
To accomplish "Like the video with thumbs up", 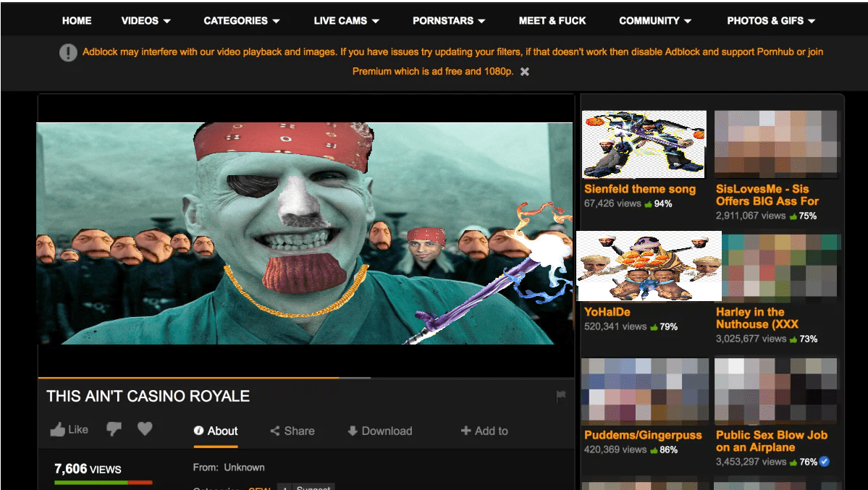I will (69, 430).
